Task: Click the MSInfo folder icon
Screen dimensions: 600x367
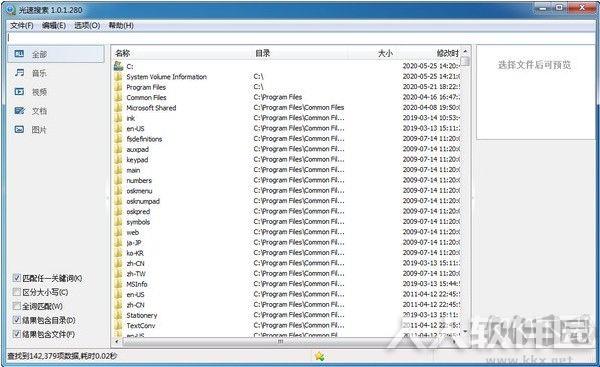Action: [x=118, y=284]
